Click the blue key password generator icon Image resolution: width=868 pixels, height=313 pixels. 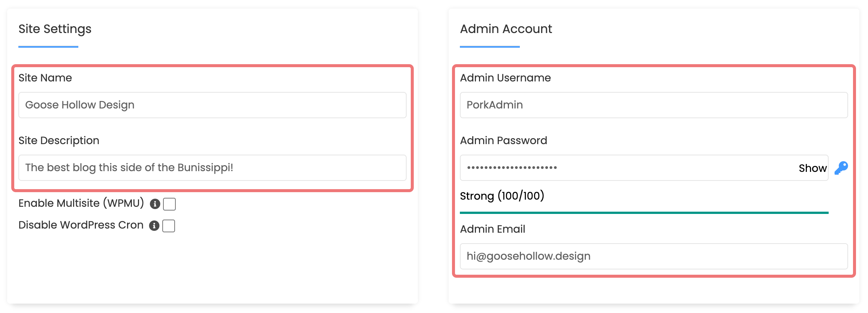point(841,168)
